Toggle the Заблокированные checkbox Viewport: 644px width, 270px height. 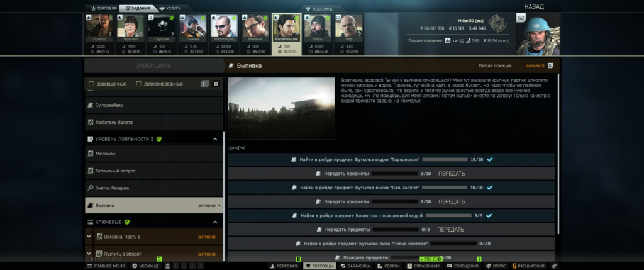click(x=139, y=84)
